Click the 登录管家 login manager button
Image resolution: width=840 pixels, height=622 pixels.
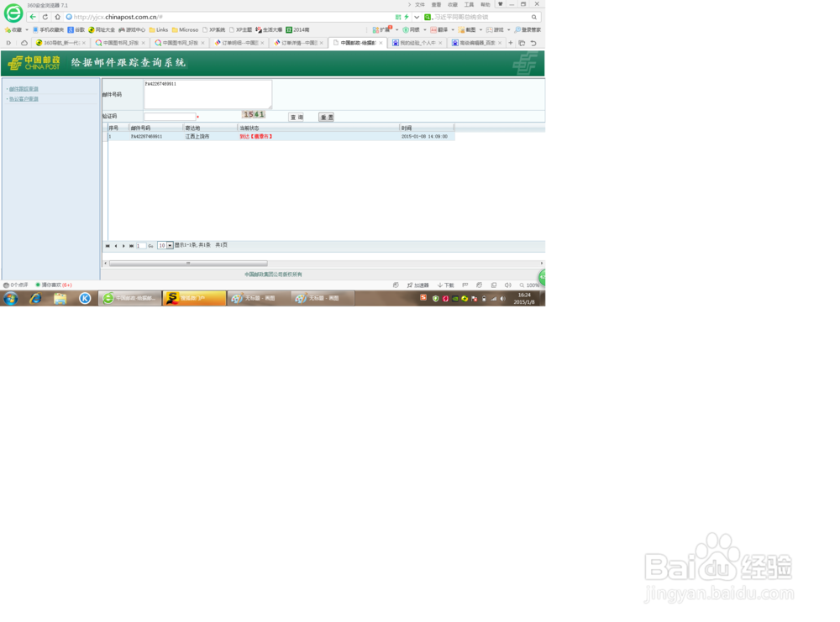click(528, 30)
